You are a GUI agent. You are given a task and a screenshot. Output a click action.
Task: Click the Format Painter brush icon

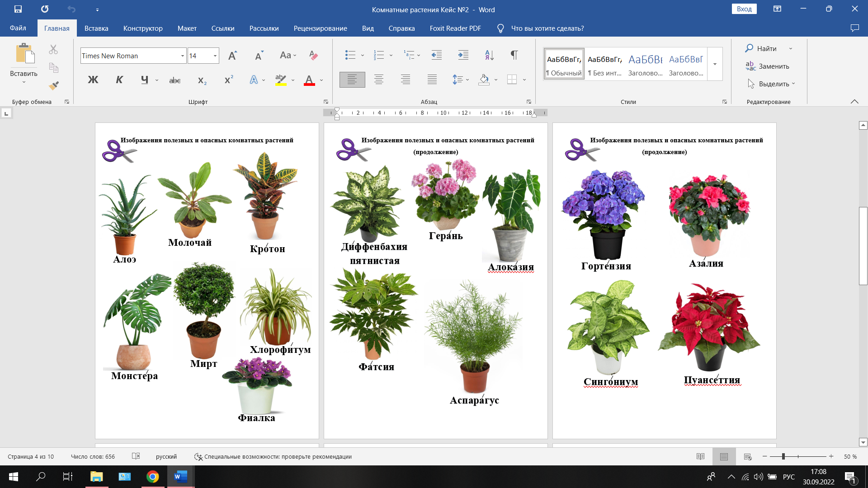click(x=54, y=85)
